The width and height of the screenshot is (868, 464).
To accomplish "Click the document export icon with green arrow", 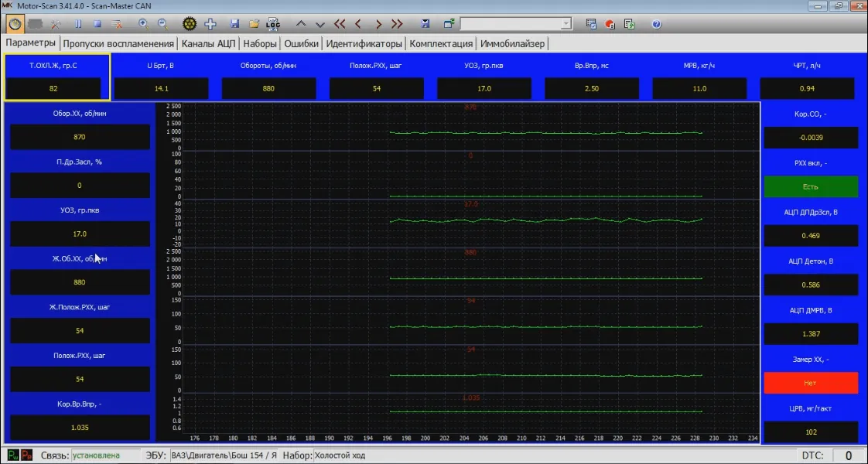I will point(630,24).
